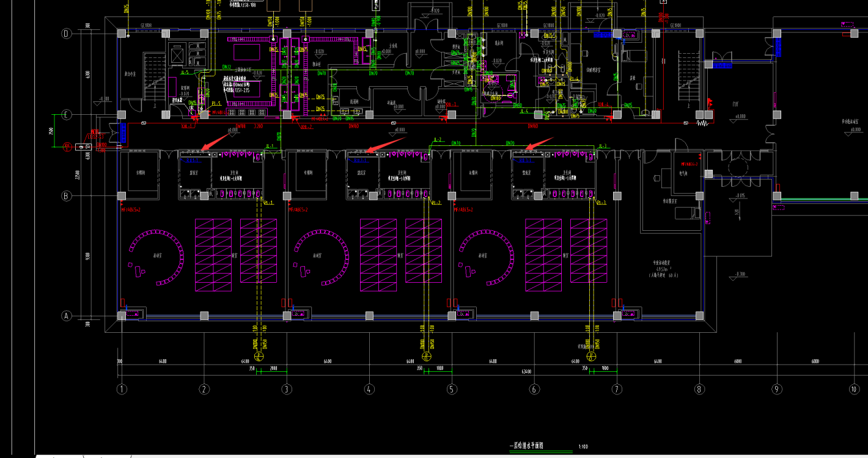Select the 63400 overall dimension text
This screenshot has width=868, height=458.
(526, 371)
